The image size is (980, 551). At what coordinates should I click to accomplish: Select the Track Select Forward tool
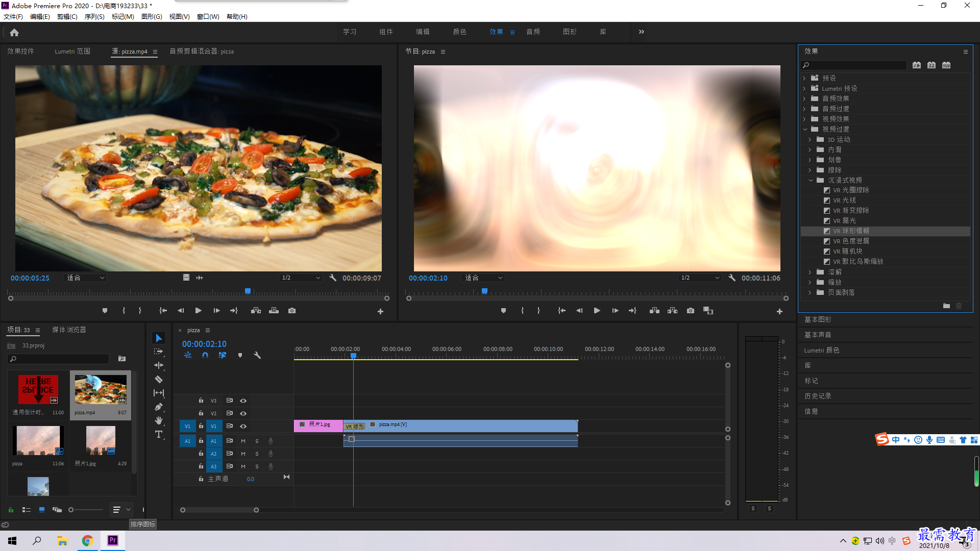click(159, 352)
